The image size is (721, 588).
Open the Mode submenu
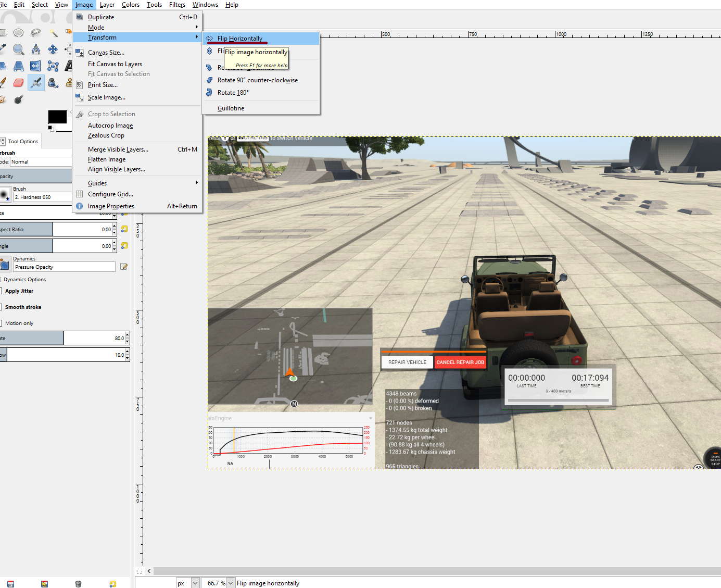point(137,28)
